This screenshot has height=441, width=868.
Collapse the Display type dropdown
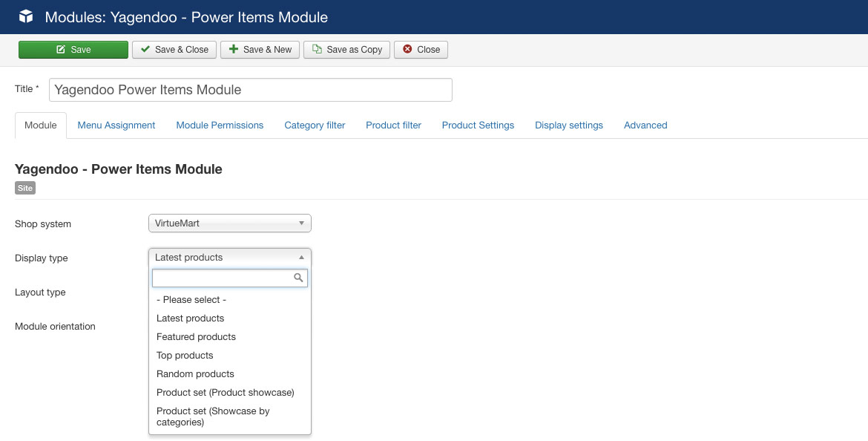pyautogui.click(x=230, y=257)
